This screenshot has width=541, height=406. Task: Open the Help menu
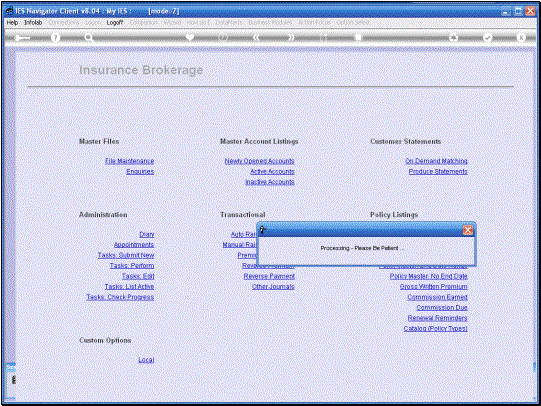pos(12,22)
